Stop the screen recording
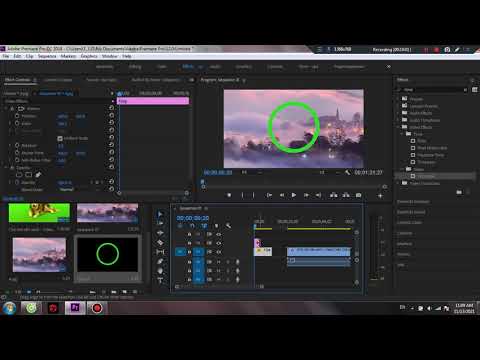This screenshot has width=480, height=360. [x=436, y=50]
